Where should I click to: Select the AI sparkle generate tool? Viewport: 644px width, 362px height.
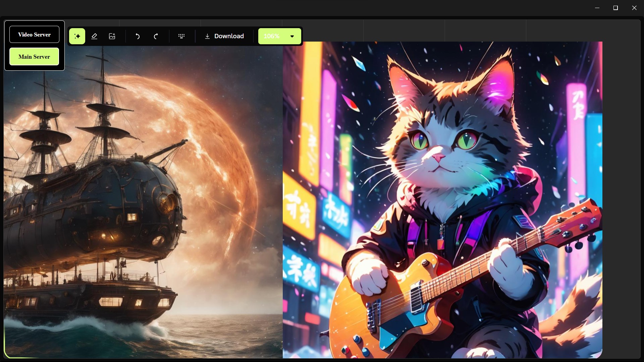pos(77,36)
